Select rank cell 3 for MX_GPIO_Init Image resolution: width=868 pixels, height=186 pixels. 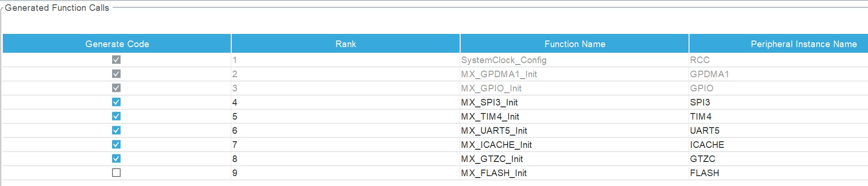(346, 88)
